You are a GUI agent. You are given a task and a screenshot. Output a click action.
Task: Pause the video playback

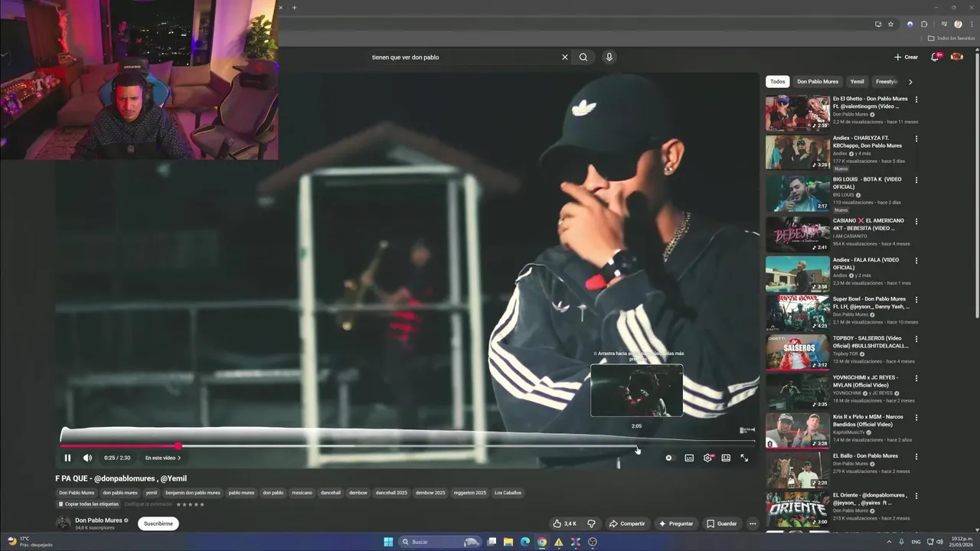(67, 458)
